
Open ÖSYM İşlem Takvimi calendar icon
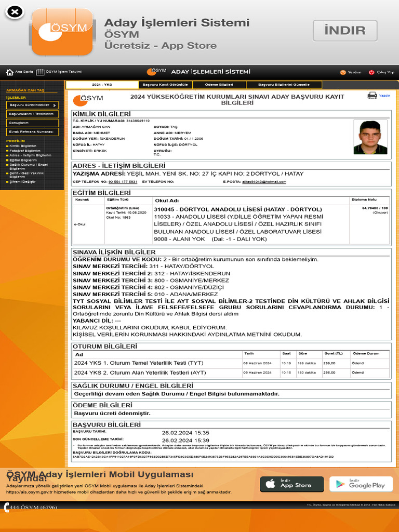coord(41,72)
